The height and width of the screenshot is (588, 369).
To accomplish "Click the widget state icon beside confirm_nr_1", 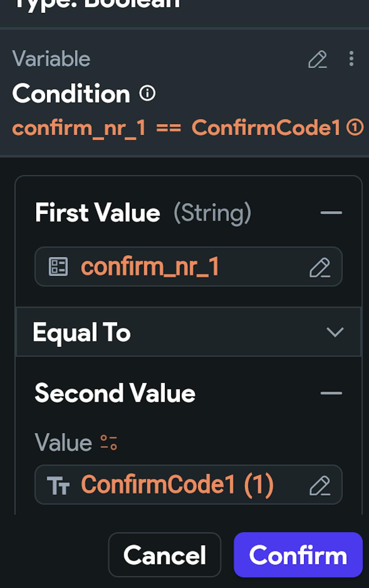I will (58, 267).
